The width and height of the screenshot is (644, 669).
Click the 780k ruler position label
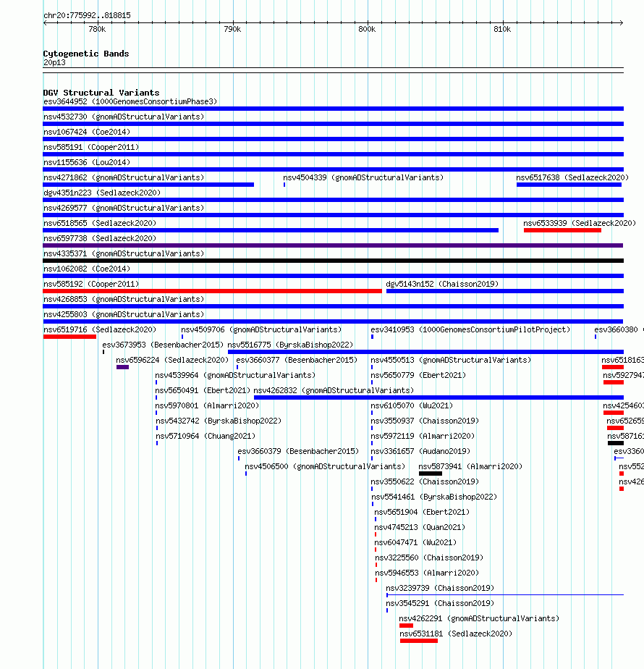tap(97, 30)
